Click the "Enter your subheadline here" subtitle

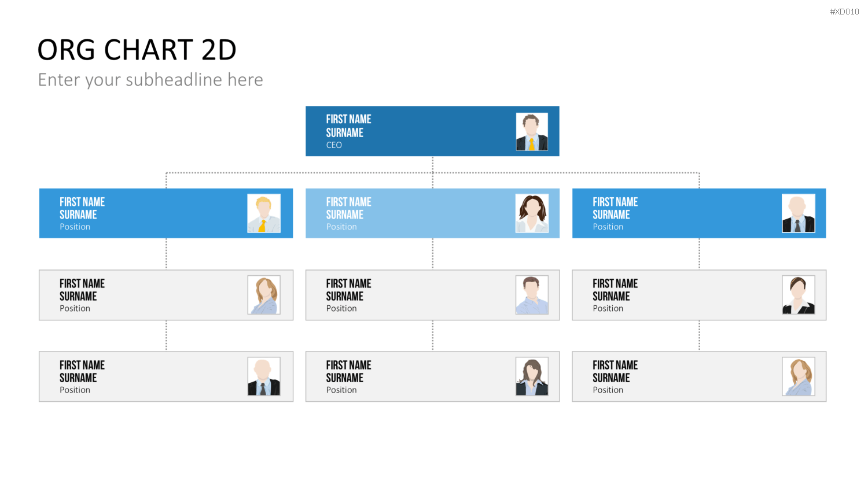point(150,80)
